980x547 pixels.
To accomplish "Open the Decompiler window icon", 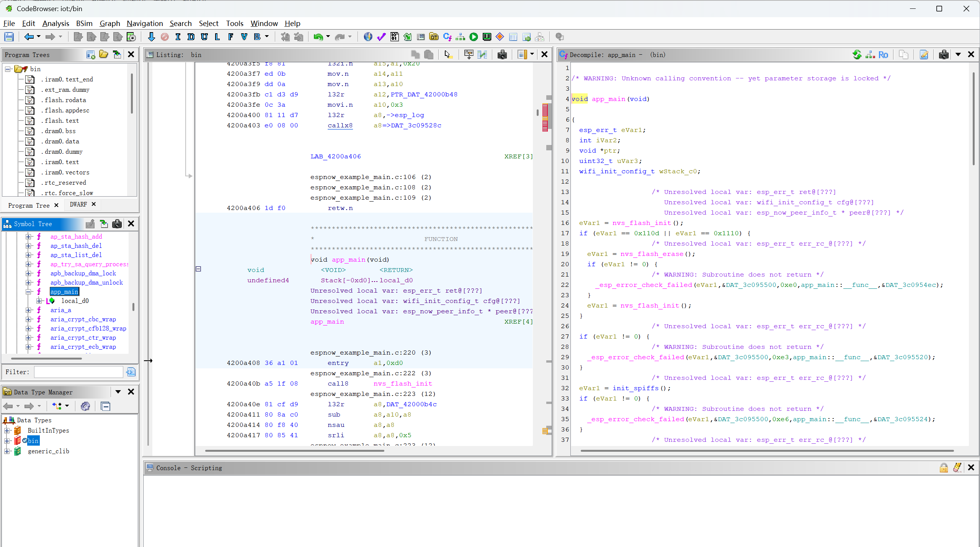I will (447, 37).
